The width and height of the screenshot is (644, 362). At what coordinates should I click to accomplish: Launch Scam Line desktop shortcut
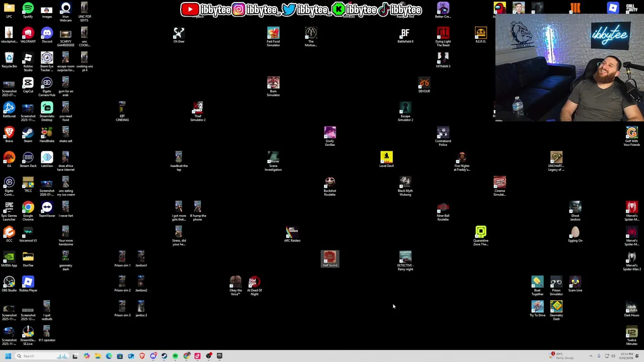tap(575, 284)
